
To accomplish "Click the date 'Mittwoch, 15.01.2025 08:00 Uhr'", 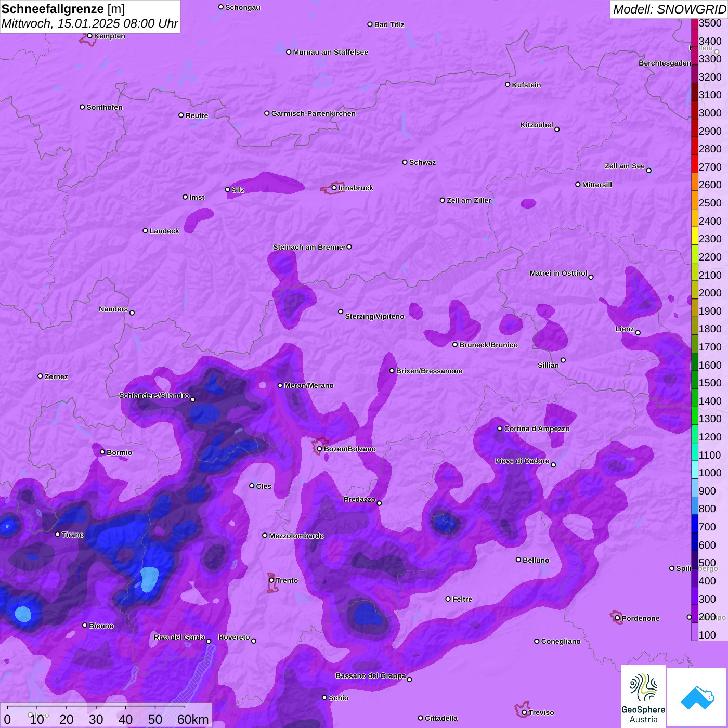I will 89,24.
